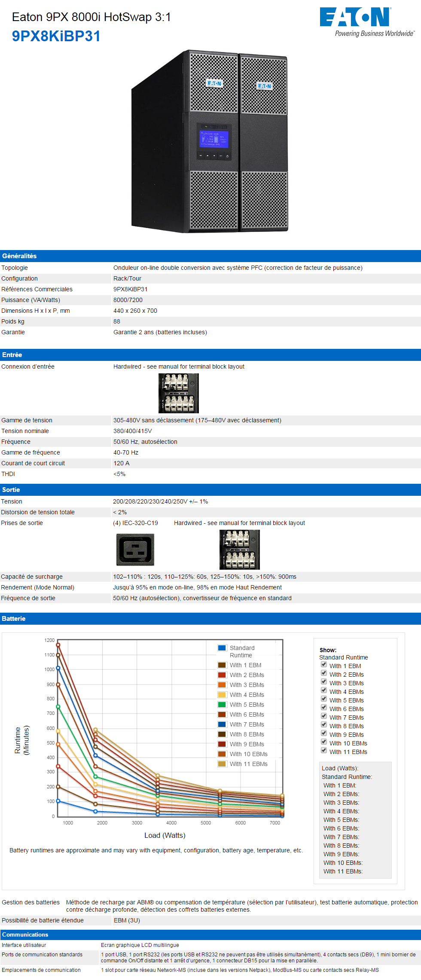Click the Généralités section header
The height and width of the screenshot is (980, 421).
point(210,256)
